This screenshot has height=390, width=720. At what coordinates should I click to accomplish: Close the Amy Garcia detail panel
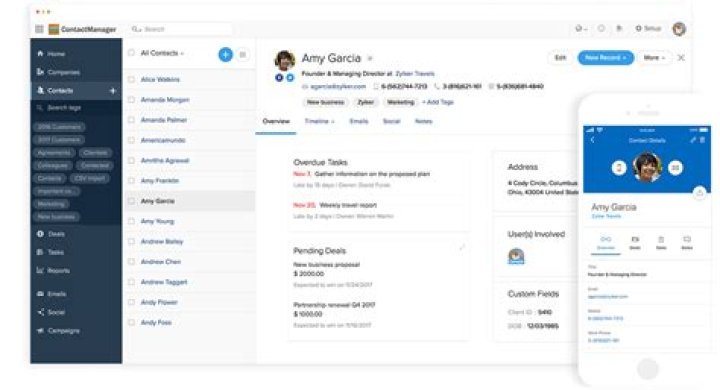point(681,57)
